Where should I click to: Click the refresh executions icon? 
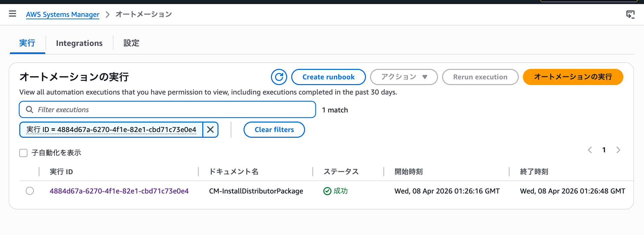tap(279, 77)
